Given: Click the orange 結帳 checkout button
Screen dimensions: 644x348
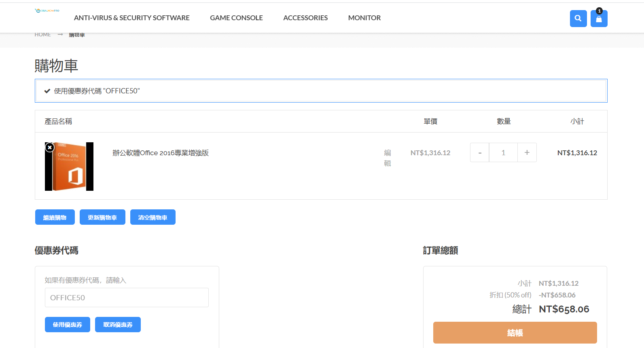Looking at the screenshot, I should point(515,333).
